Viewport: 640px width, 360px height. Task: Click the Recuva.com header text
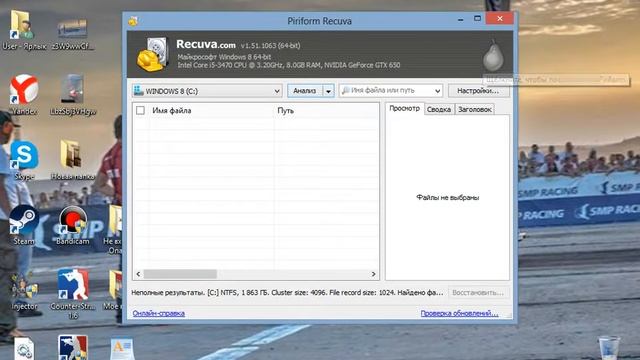click(x=206, y=44)
